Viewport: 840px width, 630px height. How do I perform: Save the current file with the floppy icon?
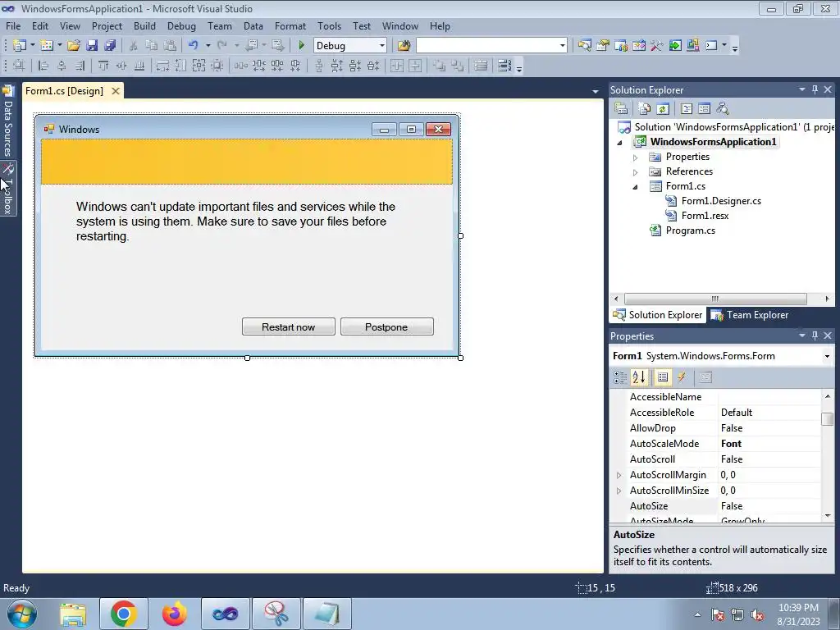pyautogui.click(x=92, y=46)
